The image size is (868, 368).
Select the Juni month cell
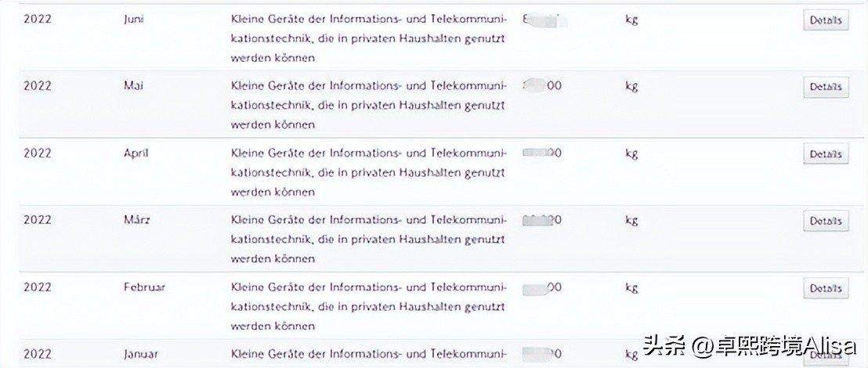(135, 20)
